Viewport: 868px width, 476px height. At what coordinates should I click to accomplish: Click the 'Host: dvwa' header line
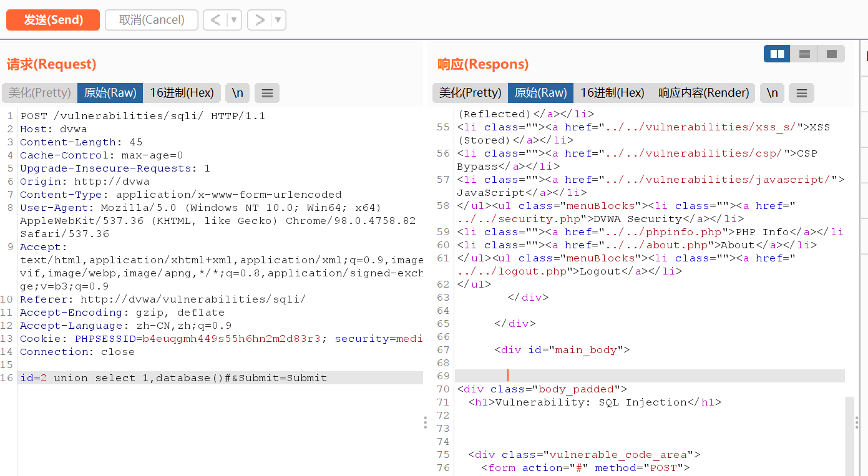[x=54, y=129]
